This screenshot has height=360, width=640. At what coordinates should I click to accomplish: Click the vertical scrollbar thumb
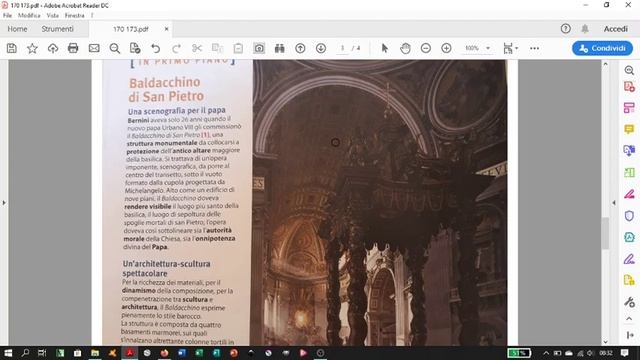[605, 233]
